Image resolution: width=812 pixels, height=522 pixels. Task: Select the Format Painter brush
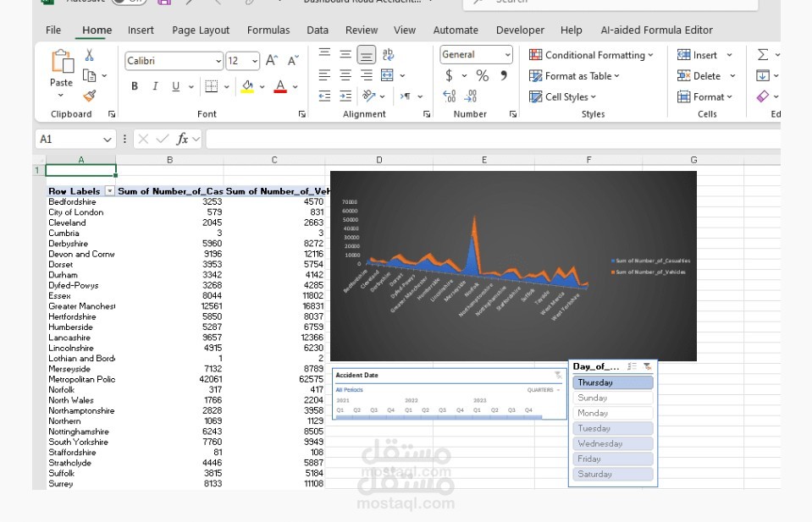pyautogui.click(x=89, y=96)
